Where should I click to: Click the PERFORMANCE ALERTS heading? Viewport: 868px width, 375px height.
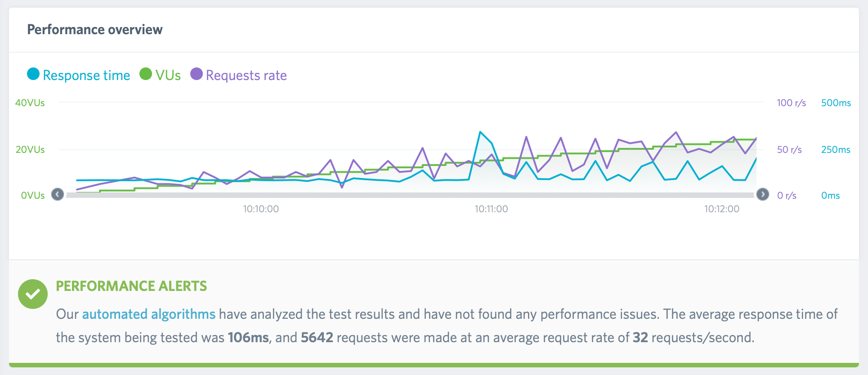(x=131, y=286)
